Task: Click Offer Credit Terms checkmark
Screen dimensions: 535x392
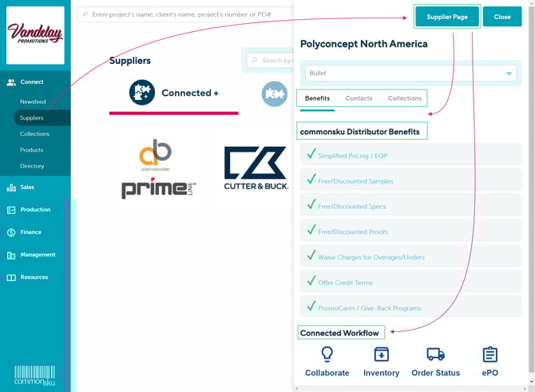Action: pyautogui.click(x=311, y=282)
